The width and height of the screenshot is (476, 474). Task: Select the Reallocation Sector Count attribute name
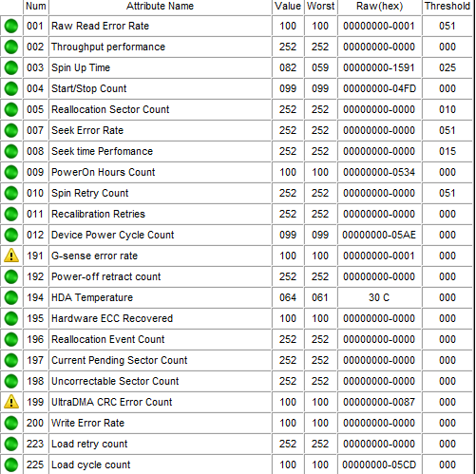110,109
